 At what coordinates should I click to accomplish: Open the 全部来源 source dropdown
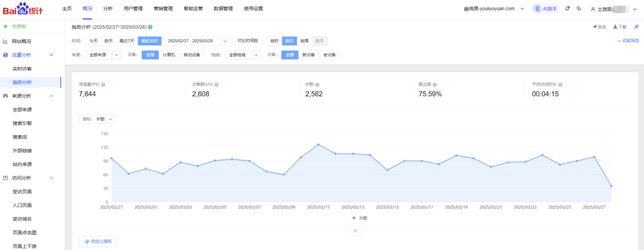pyautogui.click(x=103, y=55)
